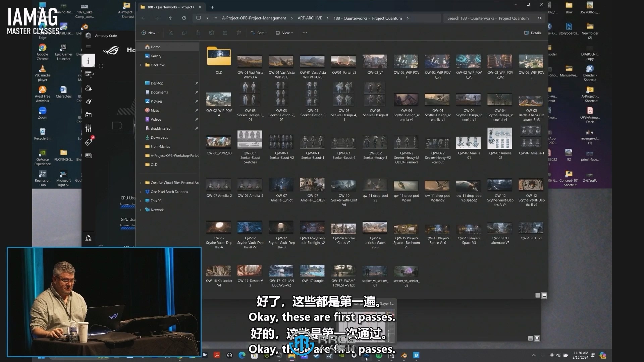The width and height of the screenshot is (644, 362).
Task: Click the search magnifier icon
Action: click(540, 18)
